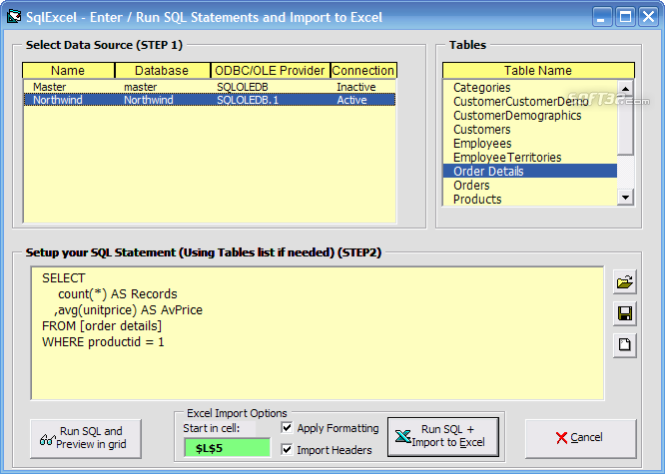Clear the statement with the new blank page icon

[x=624, y=345]
